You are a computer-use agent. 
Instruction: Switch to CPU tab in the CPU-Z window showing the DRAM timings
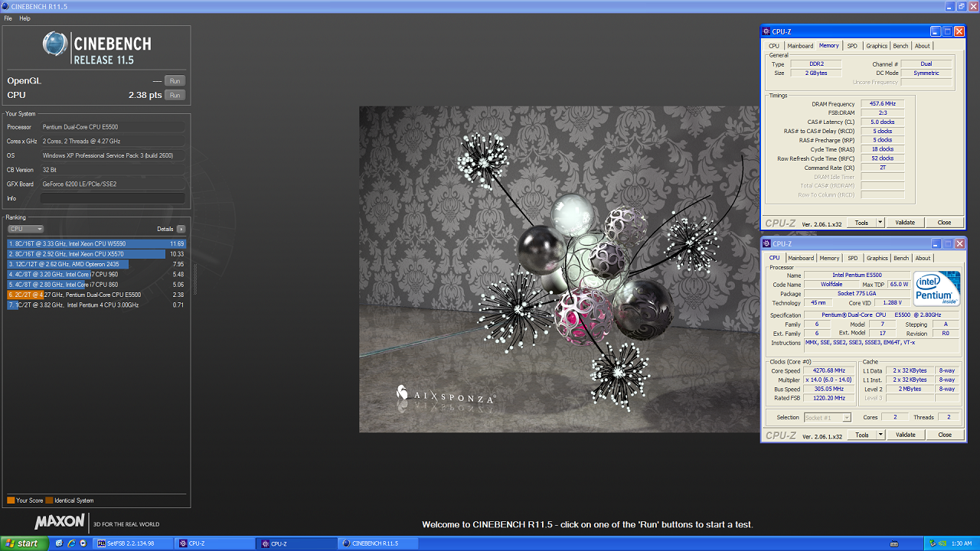774,46
